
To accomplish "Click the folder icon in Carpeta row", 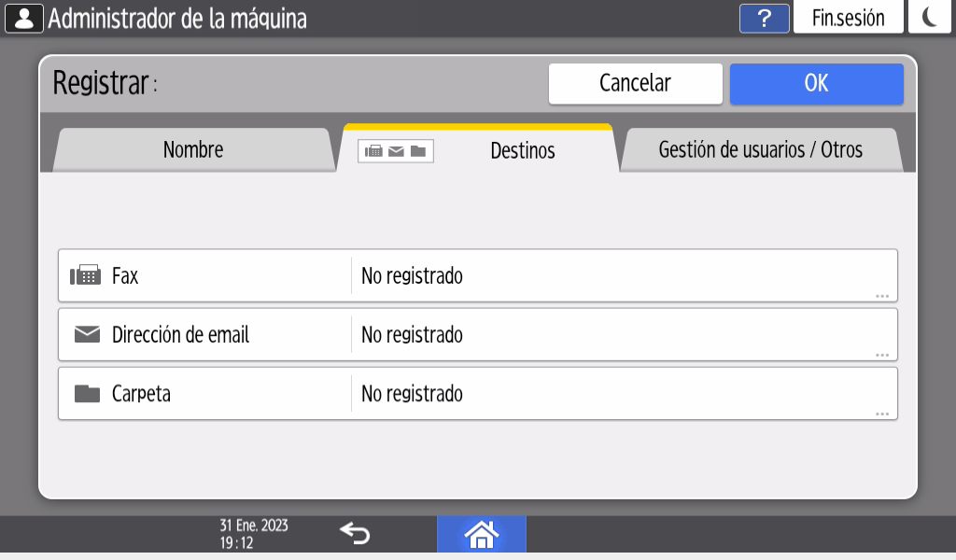I will click(x=87, y=394).
